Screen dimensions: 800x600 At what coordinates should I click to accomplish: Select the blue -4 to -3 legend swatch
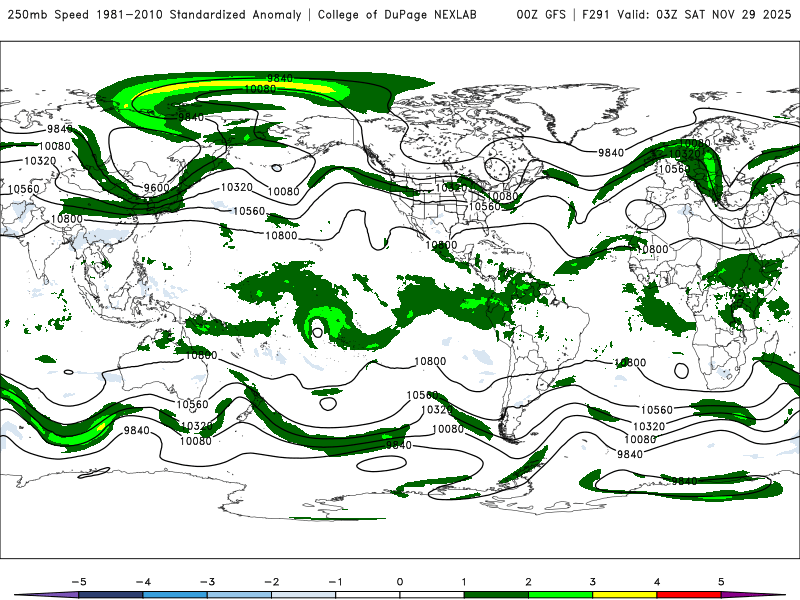pos(175,595)
